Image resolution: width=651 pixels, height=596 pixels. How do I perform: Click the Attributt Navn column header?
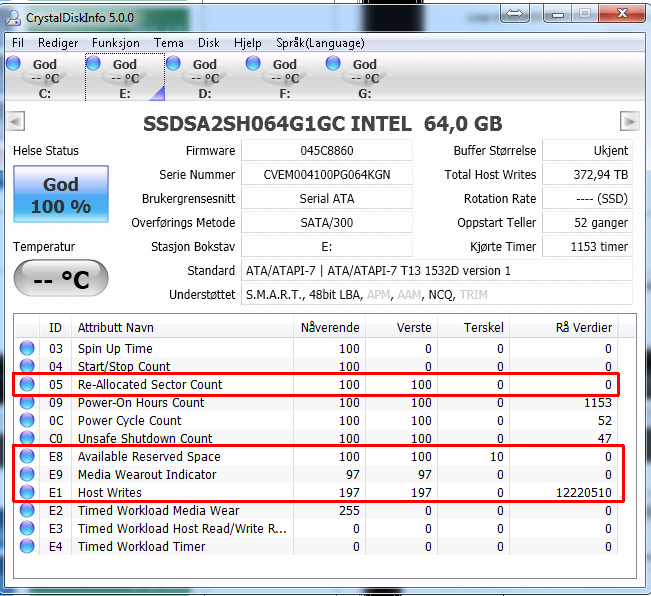(x=182, y=327)
